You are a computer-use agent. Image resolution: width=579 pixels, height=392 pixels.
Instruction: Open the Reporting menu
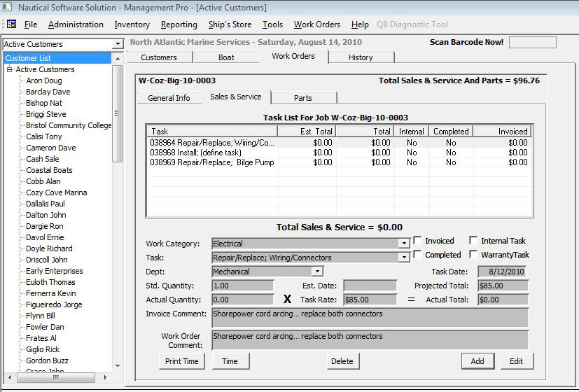[179, 24]
